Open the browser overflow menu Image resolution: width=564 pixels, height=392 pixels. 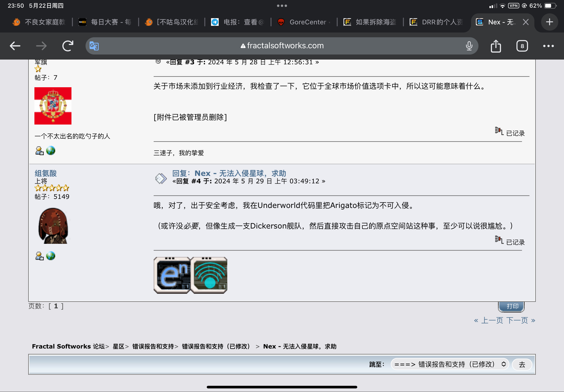coord(548,46)
